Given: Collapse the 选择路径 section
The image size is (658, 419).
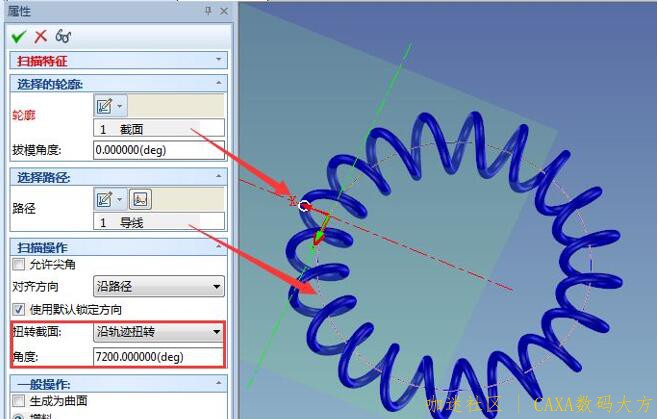Looking at the screenshot, I should pyautogui.click(x=218, y=176).
